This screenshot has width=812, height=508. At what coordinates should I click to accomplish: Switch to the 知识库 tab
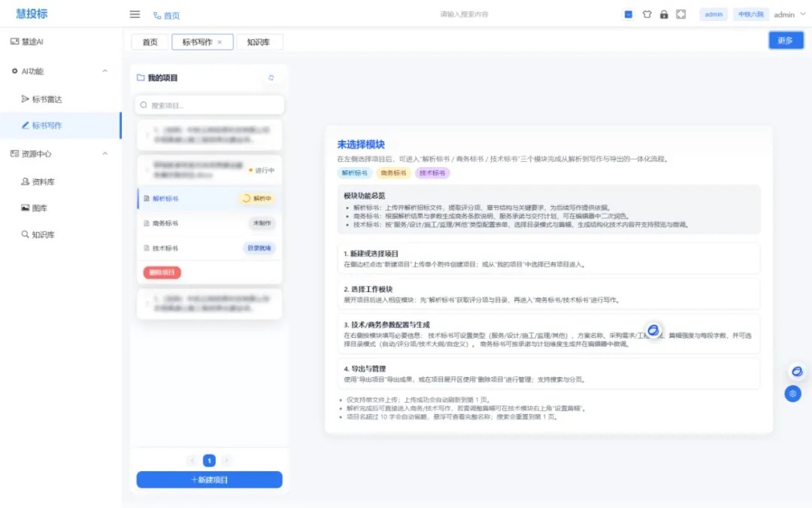[259, 42]
